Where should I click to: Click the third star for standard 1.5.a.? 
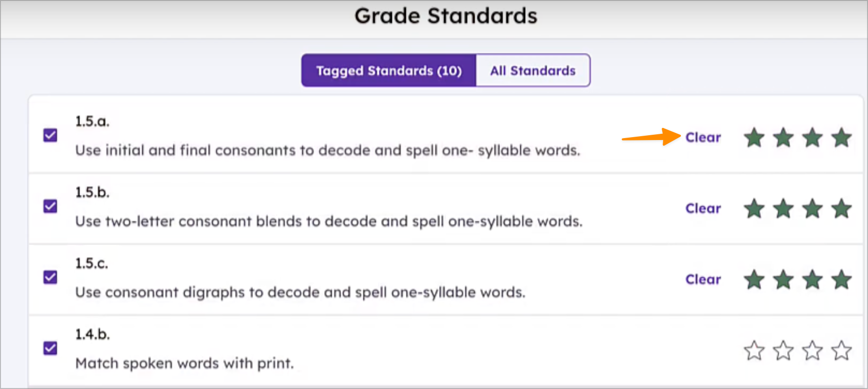pos(812,138)
